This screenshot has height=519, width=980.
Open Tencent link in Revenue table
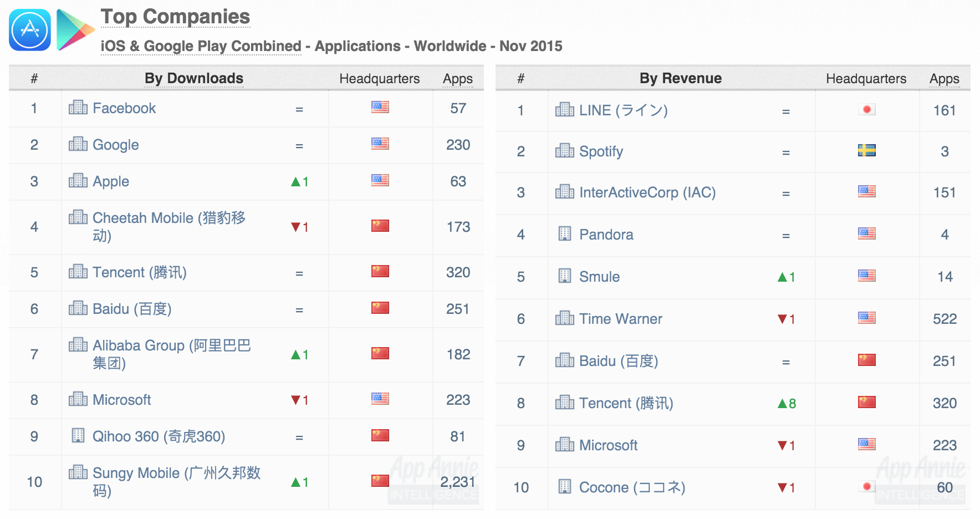pyautogui.click(x=626, y=403)
